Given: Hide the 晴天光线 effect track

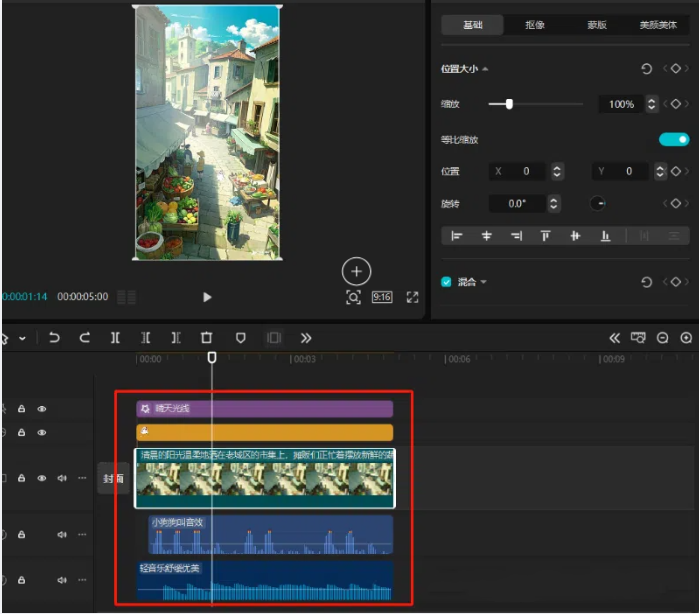Looking at the screenshot, I should pos(42,409).
